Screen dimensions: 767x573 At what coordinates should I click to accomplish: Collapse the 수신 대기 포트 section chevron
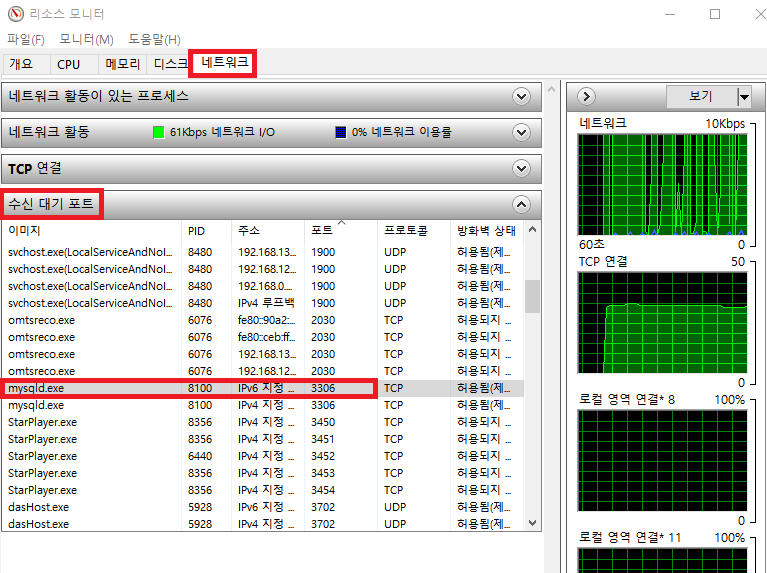(521, 205)
